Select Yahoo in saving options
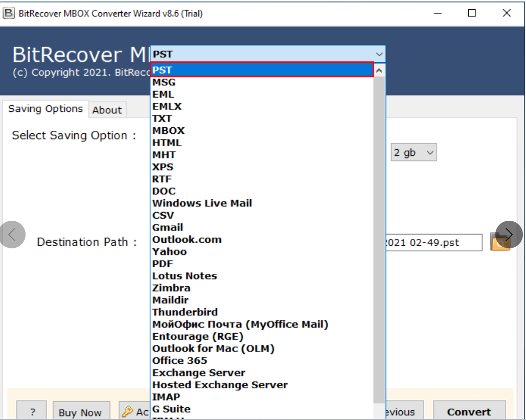526x420 pixels. (x=262, y=251)
